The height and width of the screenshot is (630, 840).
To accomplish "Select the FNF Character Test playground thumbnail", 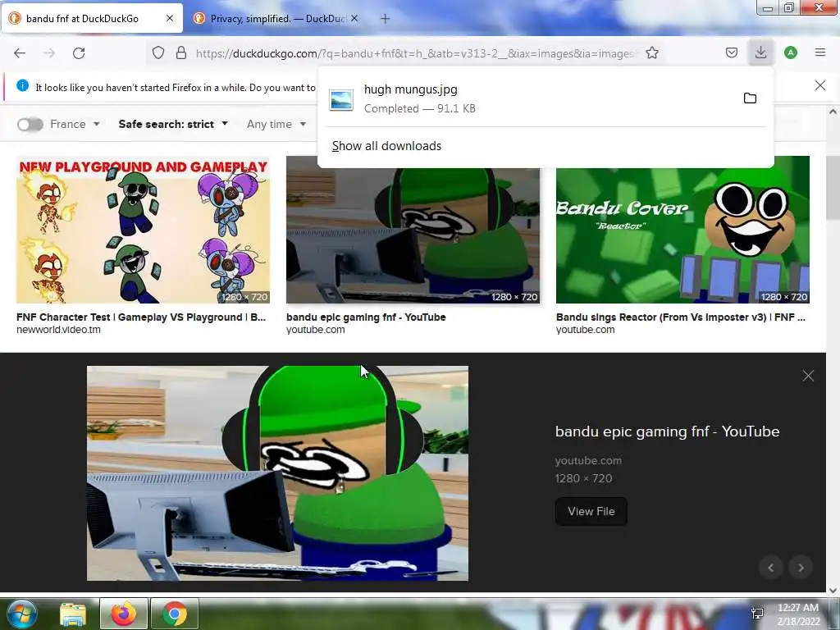I will coord(143,230).
